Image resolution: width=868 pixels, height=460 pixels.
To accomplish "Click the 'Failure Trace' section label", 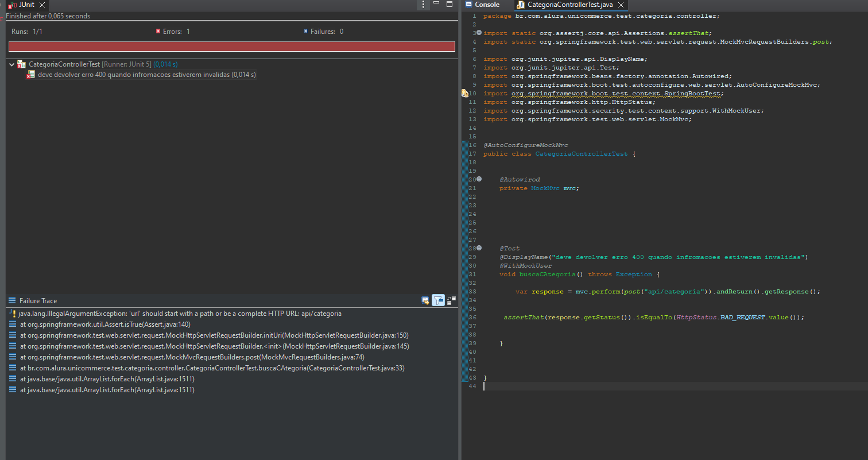I will tap(38, 301).
